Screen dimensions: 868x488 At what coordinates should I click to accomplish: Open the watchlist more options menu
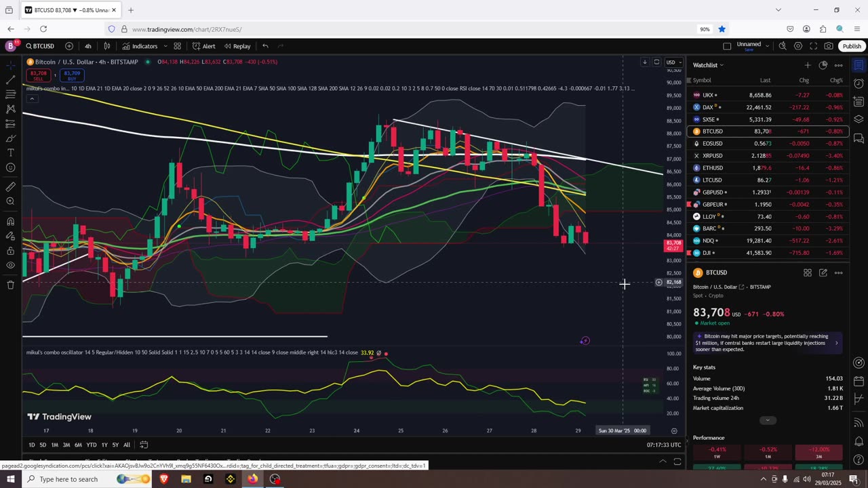pos(838,65)
